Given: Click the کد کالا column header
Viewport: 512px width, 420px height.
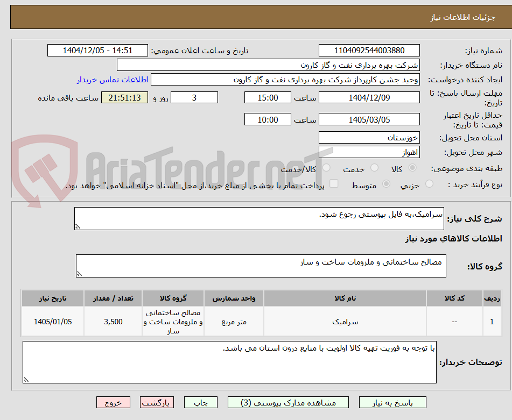Looking at the screenshot, I should 454,298.
